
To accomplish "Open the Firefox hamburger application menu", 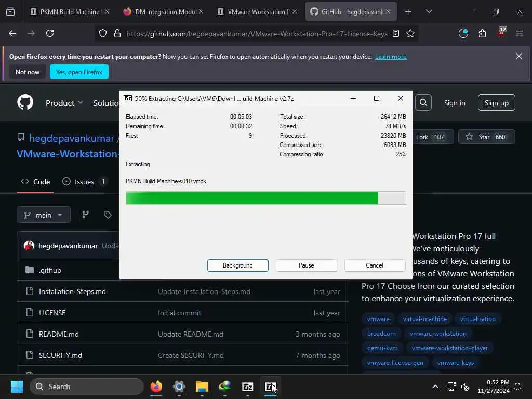I will tap(520, 33).
